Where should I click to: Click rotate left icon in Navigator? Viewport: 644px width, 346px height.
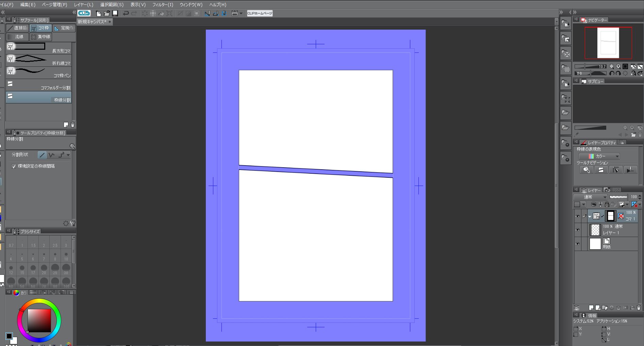click(x=612, y=73)
